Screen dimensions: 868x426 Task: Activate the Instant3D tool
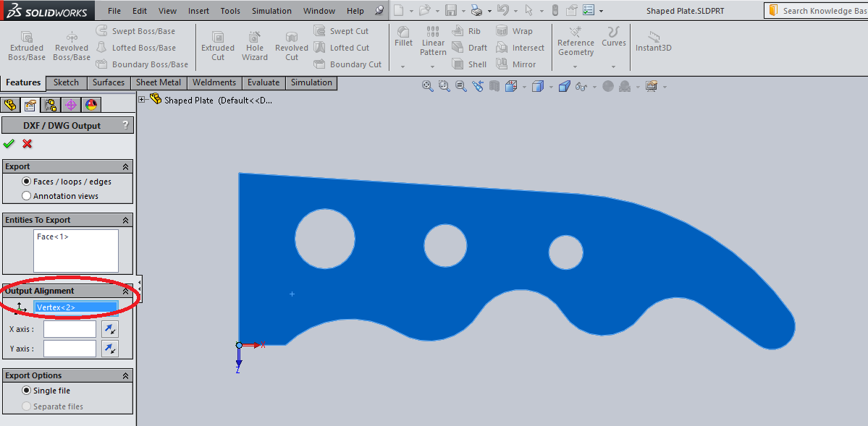coord(654,41)
